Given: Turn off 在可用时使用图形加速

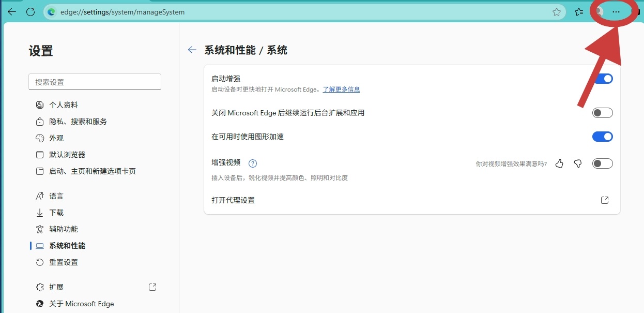Looking at the screenshot, I should (602, 137).
